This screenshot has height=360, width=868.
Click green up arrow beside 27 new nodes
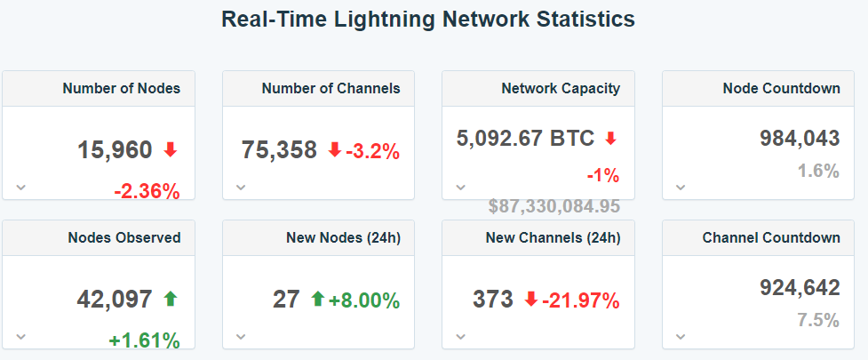point(317,299)
